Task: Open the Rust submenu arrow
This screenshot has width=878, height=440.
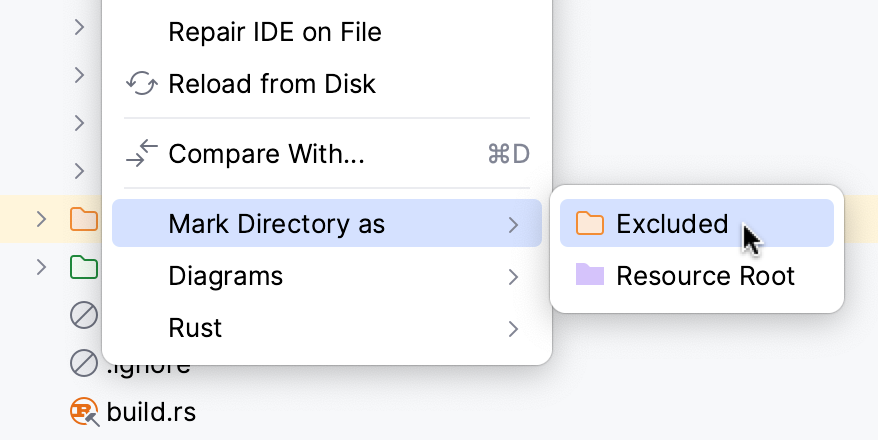Action: pos(513,328)
